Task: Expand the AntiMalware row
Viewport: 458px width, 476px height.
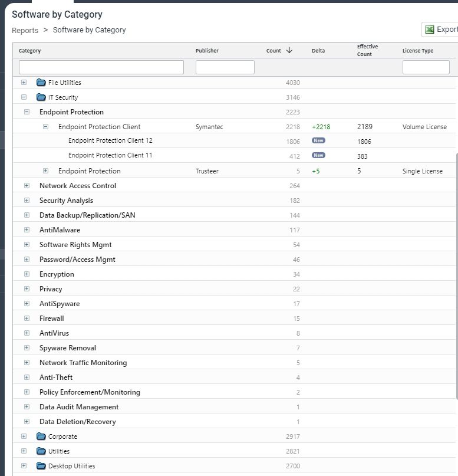Action: 27,230
